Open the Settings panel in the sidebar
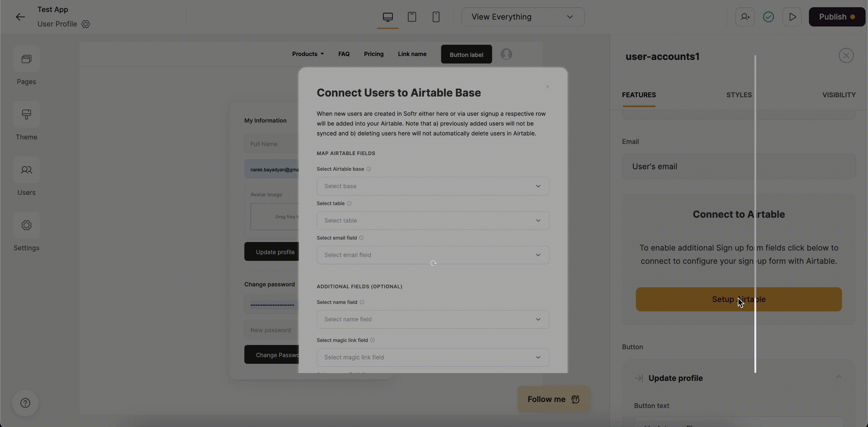Viewport: 868px width, 427px height. pos(26,233)
